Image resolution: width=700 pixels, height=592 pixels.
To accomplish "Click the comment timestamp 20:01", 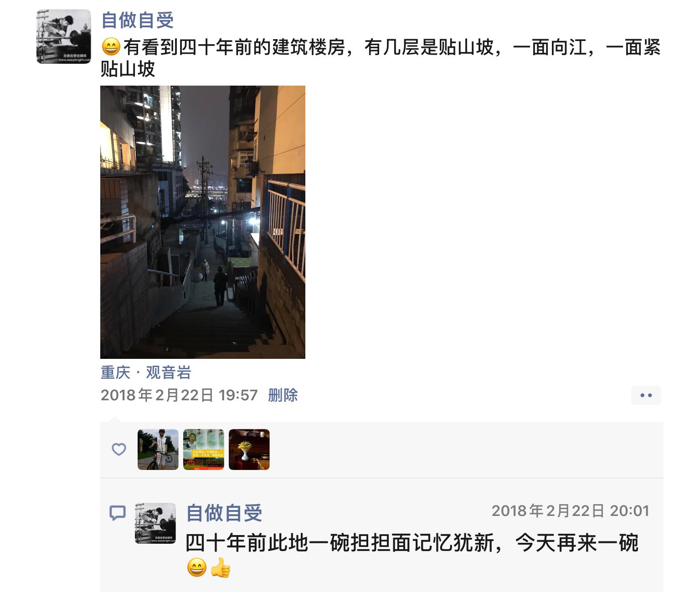I will click(571, 511).
